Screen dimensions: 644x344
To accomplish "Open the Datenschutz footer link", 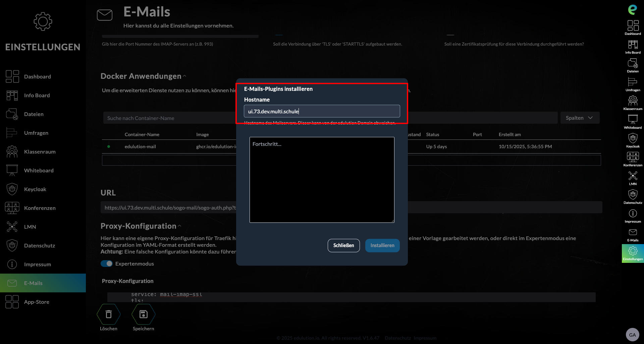I will point(397,338).
